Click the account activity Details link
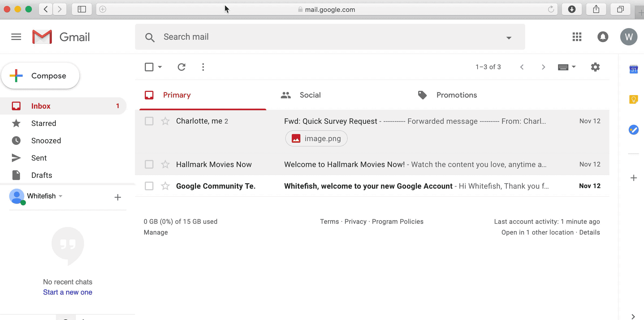The image size is (644, 320). click(x=589, y=232)
